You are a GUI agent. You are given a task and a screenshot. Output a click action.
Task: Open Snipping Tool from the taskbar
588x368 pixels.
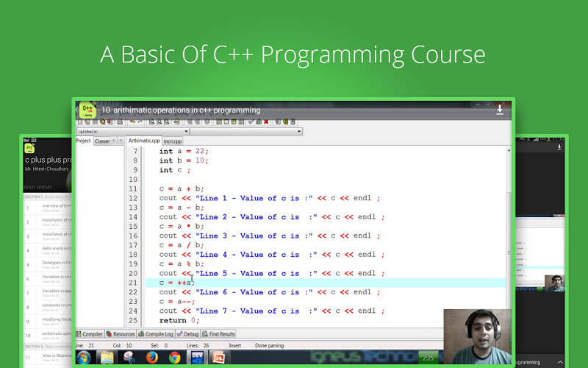[129, 358]
